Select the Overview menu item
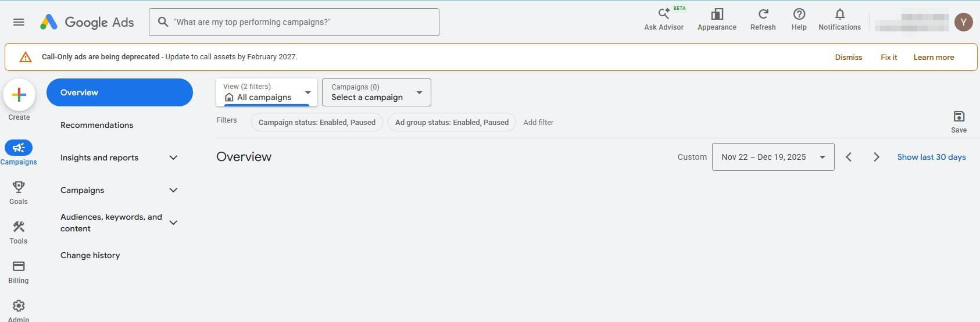The image size is (980, 322). click(x=120, y=92)
